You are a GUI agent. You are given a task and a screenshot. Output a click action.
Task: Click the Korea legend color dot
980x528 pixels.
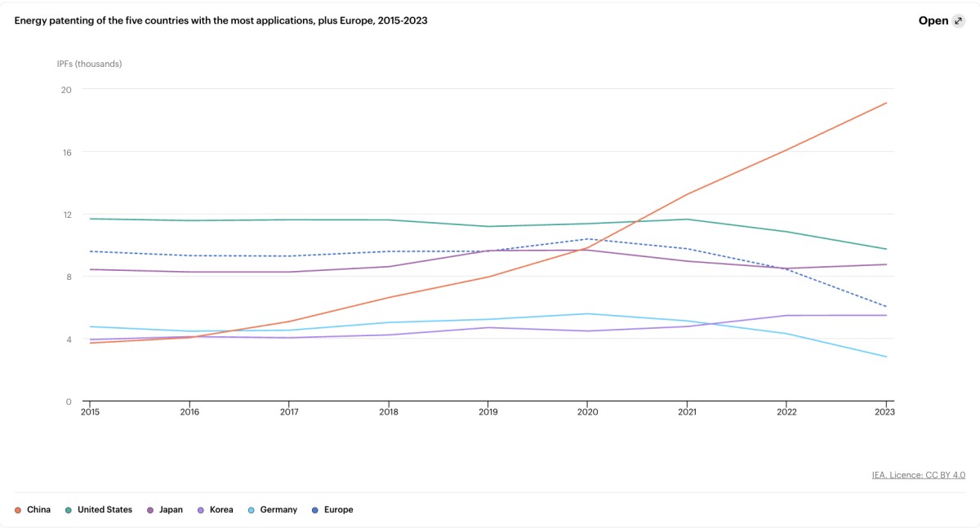click(x=201, y=510)
